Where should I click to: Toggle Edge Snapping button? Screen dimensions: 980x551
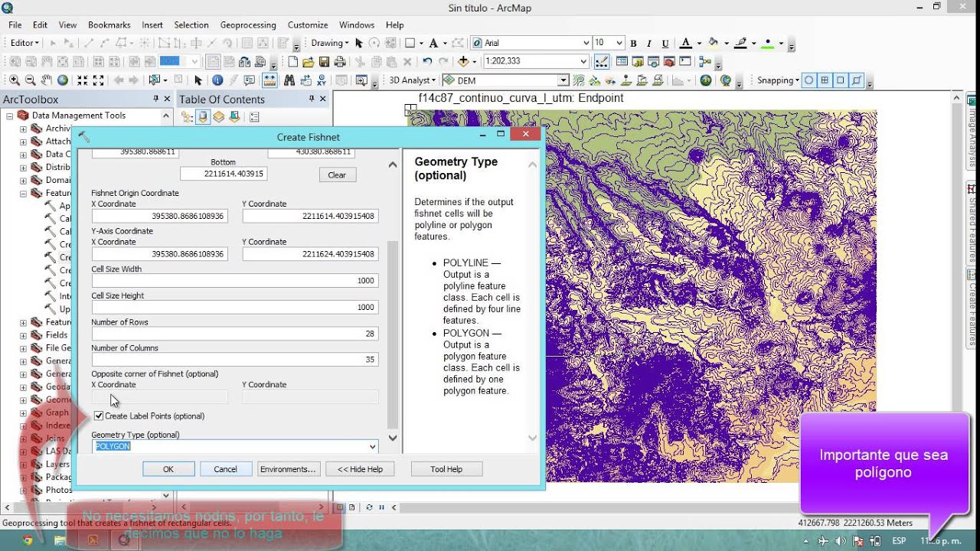[x=857, y=80]
